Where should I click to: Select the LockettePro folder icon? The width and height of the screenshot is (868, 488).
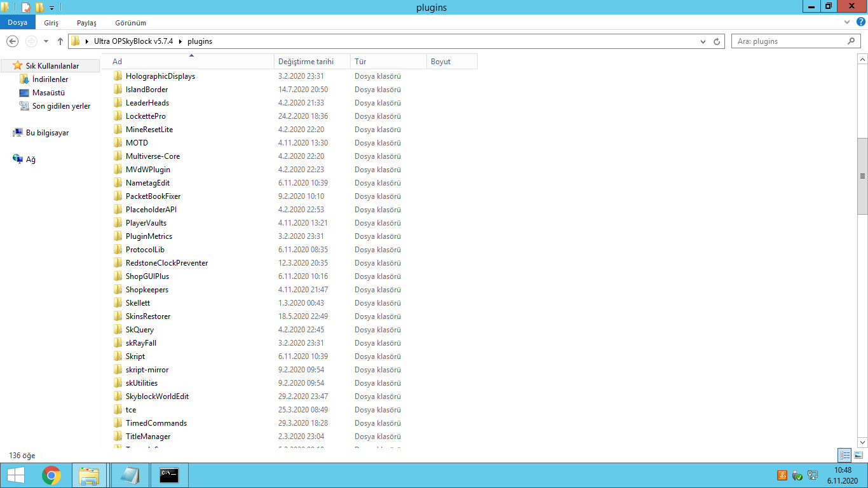click(x=118, y=116)
